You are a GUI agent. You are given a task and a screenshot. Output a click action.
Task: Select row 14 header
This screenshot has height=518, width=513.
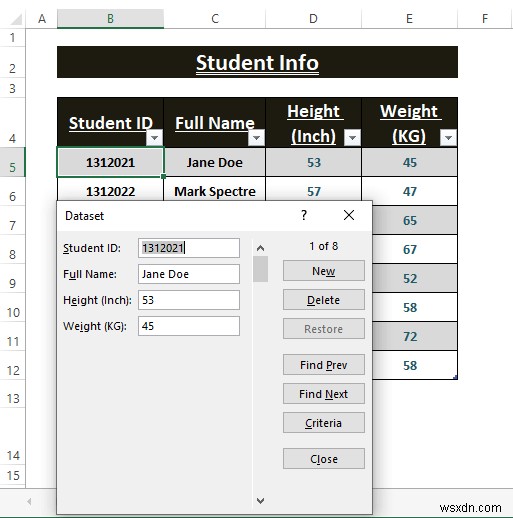coord(13,436)
